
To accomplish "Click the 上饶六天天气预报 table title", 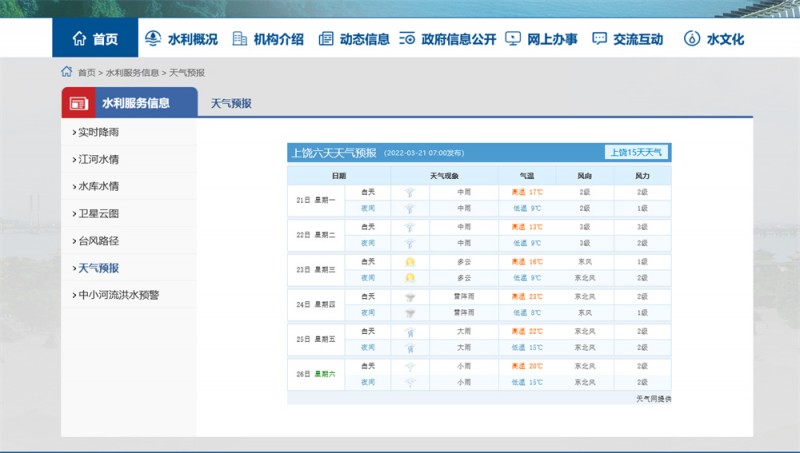I will tap(334, 153).
